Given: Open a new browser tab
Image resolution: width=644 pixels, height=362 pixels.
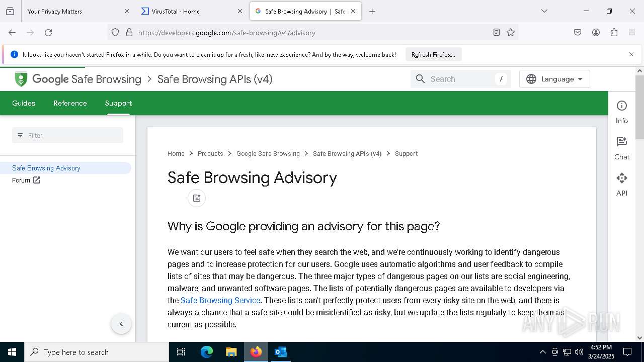Looking at the screenshot, I should (372, 11).
